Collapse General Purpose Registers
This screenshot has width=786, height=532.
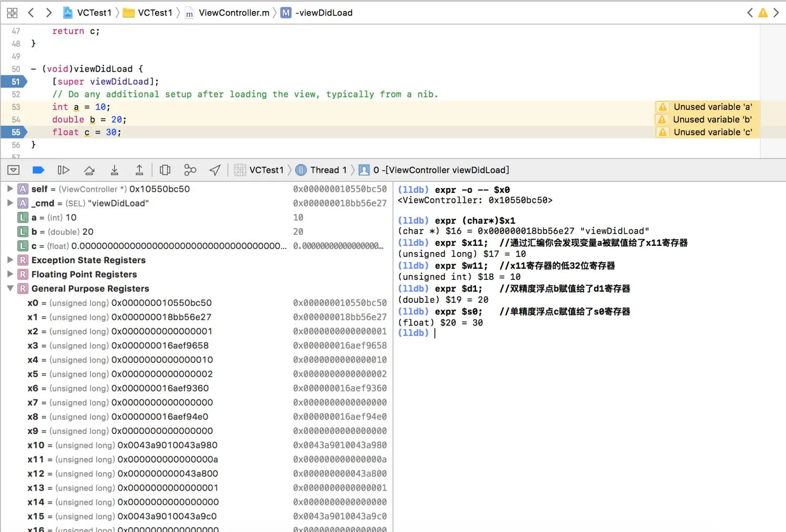[10, 288]
